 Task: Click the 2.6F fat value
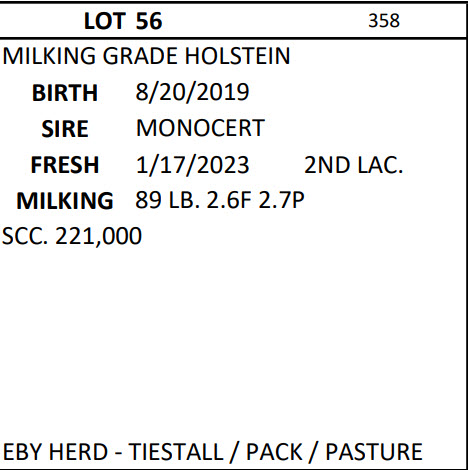click(228, 200)
